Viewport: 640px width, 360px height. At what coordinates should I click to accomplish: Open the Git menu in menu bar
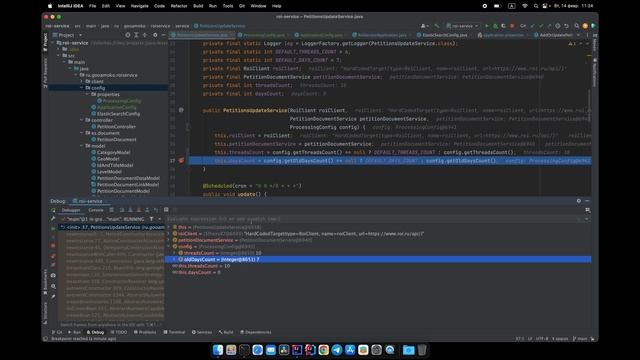242,6
